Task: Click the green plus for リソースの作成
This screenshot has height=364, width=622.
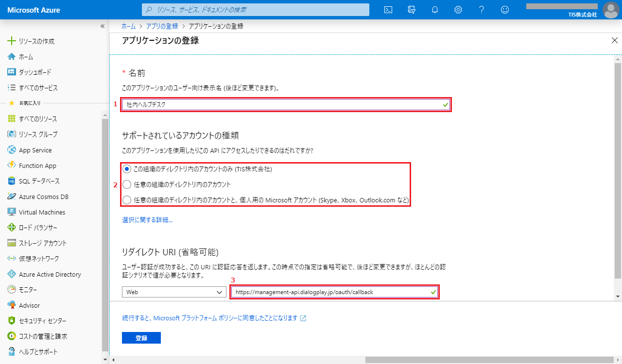Action: (12, 41)
